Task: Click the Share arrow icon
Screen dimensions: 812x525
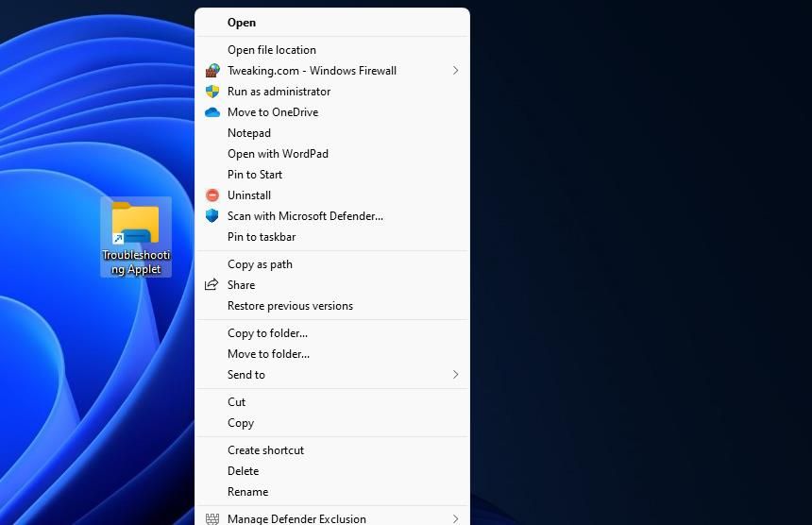Action: 211,285
